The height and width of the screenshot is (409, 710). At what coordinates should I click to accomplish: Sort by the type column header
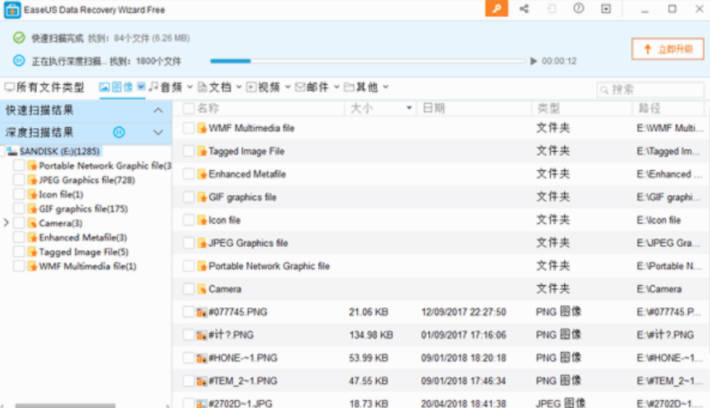click(548, 108)
